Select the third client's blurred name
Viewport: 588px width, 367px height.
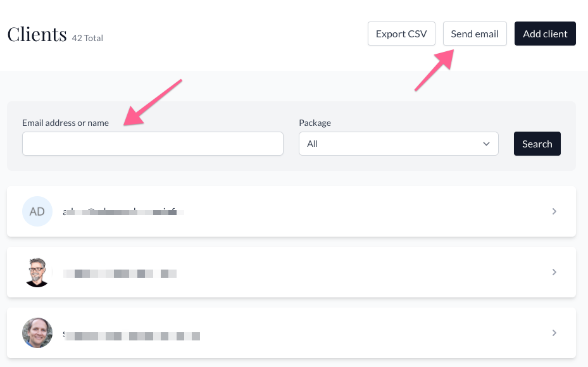(132, 333)
